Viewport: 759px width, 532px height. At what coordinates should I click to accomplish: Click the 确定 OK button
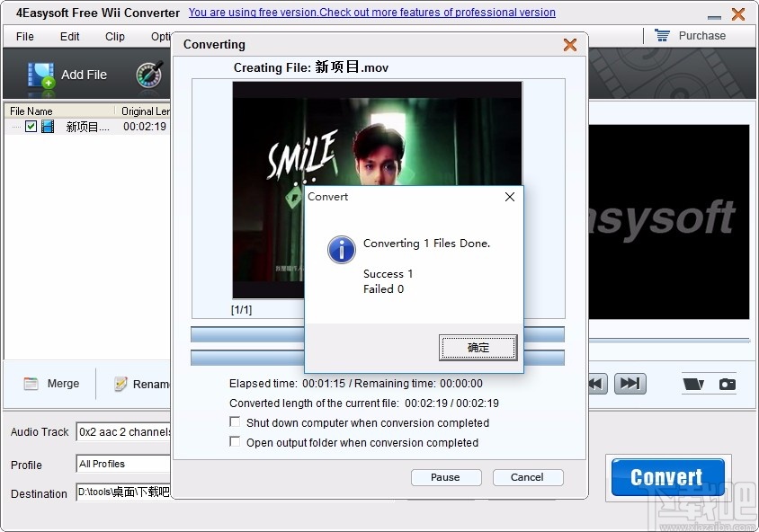coord(478,347)
